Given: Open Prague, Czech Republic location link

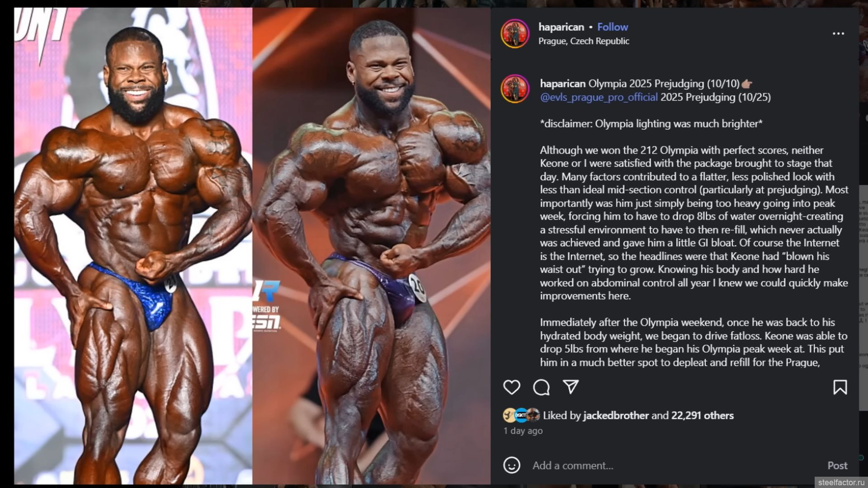Looking at the screenshot, I should pyautogui.click(x=584, y=41).
